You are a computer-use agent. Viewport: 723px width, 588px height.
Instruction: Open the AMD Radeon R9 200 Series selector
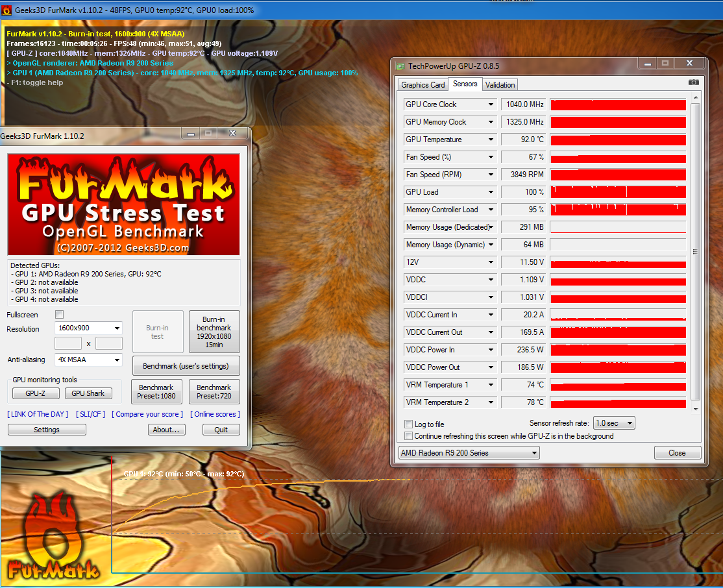pyautogui.click(x=469, y=453)
